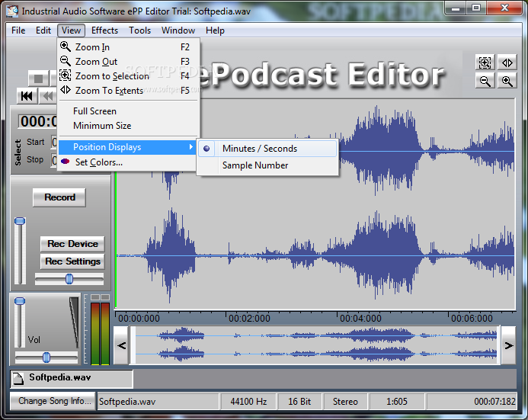This screenshot has width=528, height=420.
Task: Click the rewind transport button
Action: click(48, 97)
